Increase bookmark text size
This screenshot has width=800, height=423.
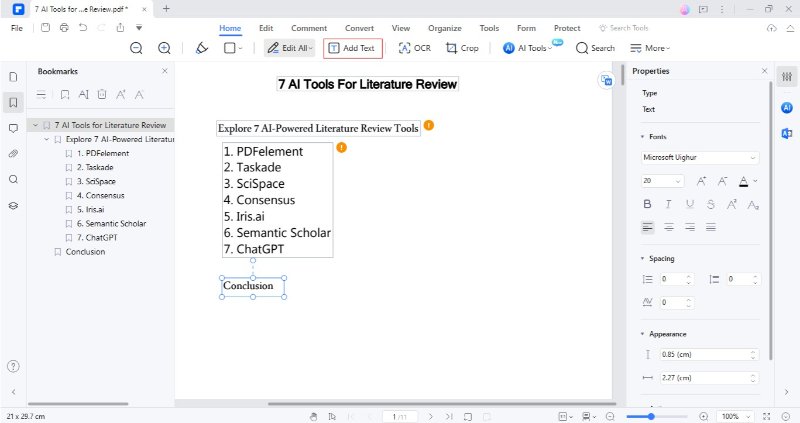(121, 94)
